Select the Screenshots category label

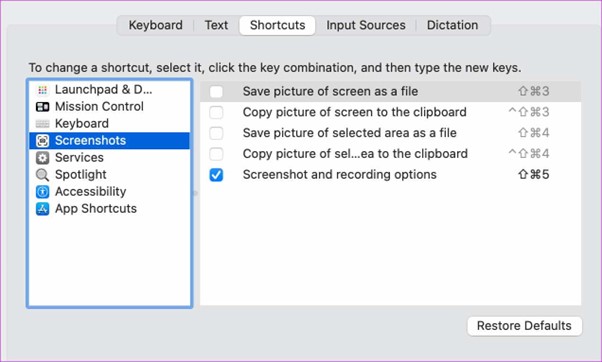pos(91,141)
